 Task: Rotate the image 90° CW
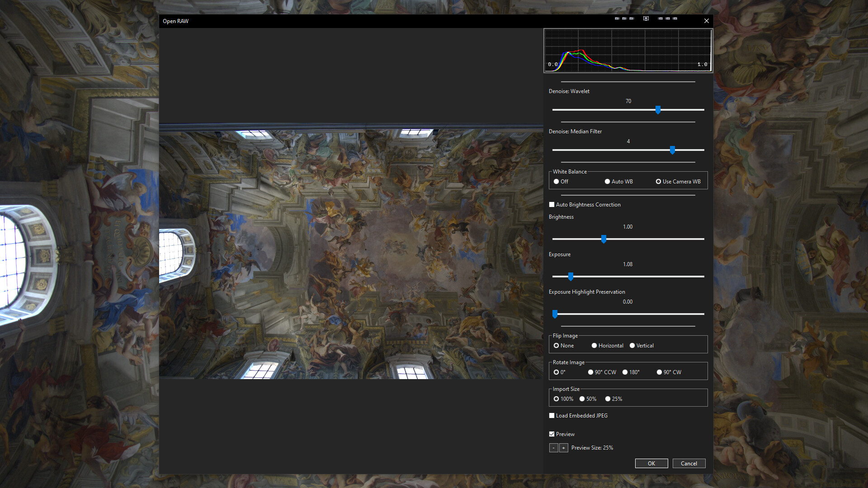pyautogui.click(x=669, y=372)
